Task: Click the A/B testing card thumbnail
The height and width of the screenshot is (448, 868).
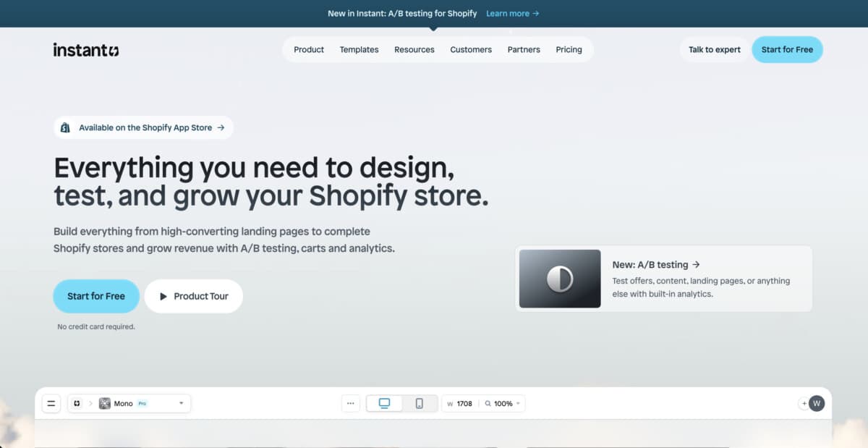Action: (x=560, y=279)
